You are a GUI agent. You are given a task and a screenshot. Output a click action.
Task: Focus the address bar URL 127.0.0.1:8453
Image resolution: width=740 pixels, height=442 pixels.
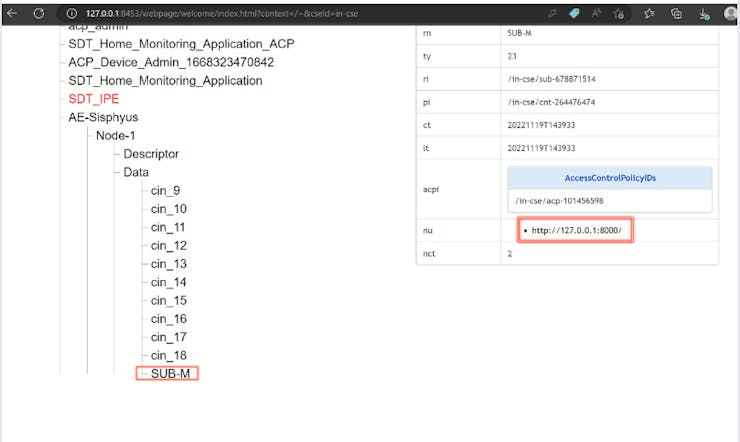point(221,14)
